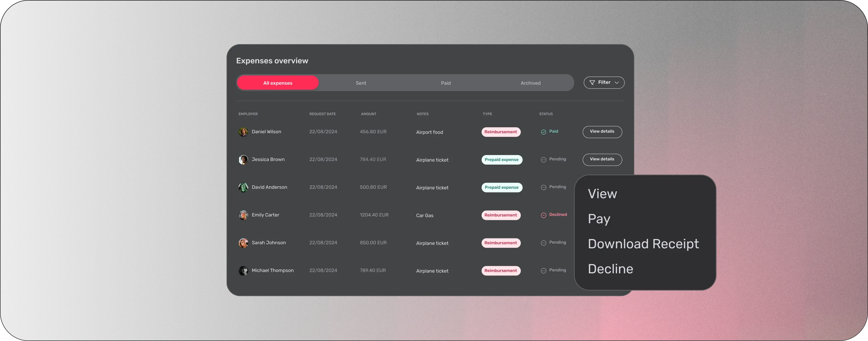The image size is (868, 341).
Task: Click David Anderson's green avatar
Action: 243,187
